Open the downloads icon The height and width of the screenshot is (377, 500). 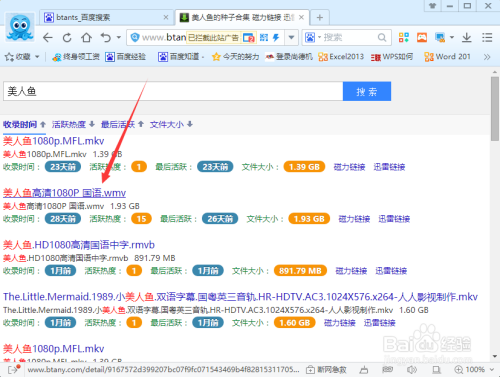pos(467,37)
